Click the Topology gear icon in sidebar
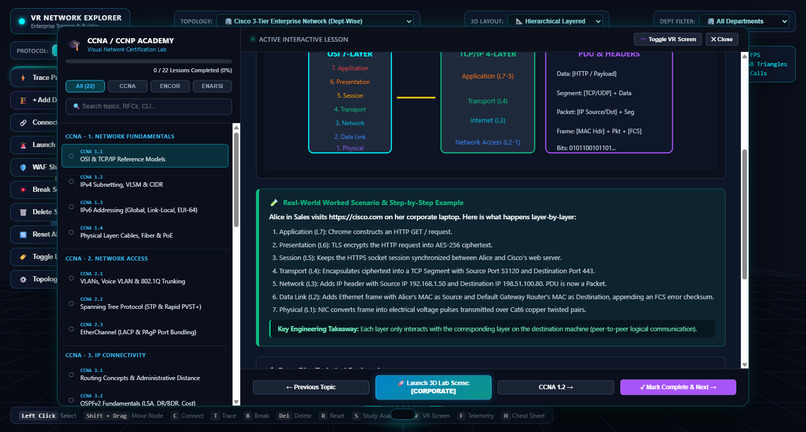This screenshot has width=806, height=432. tap(23, 279)
